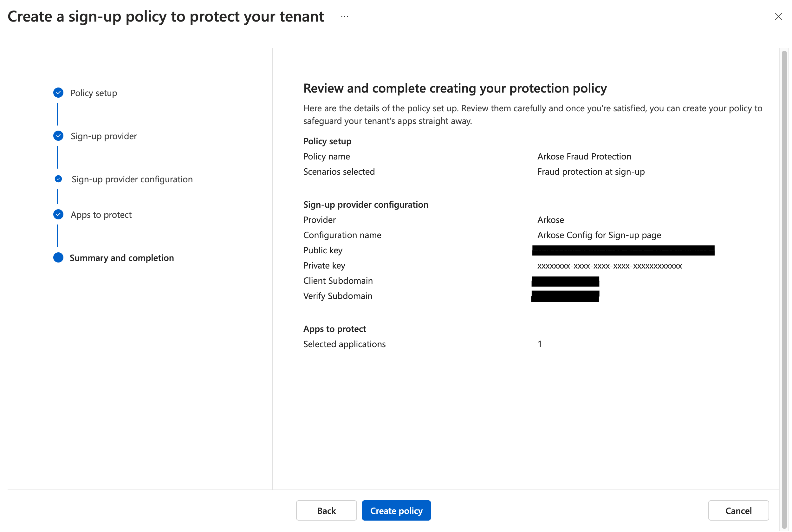Jump to Sign-up provider configuration step
Image resolution: width=792 pixels, height=532 pixels.
point(132,179)
